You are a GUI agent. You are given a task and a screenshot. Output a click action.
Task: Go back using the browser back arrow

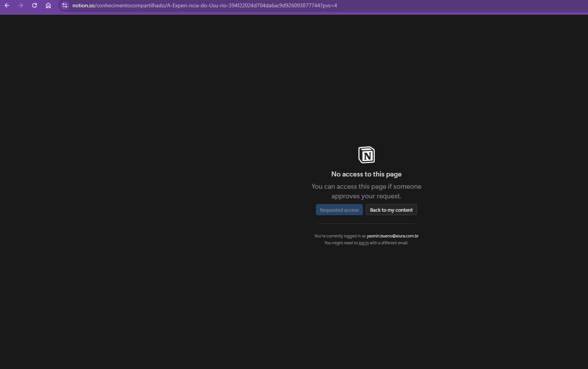coord(7,5)
